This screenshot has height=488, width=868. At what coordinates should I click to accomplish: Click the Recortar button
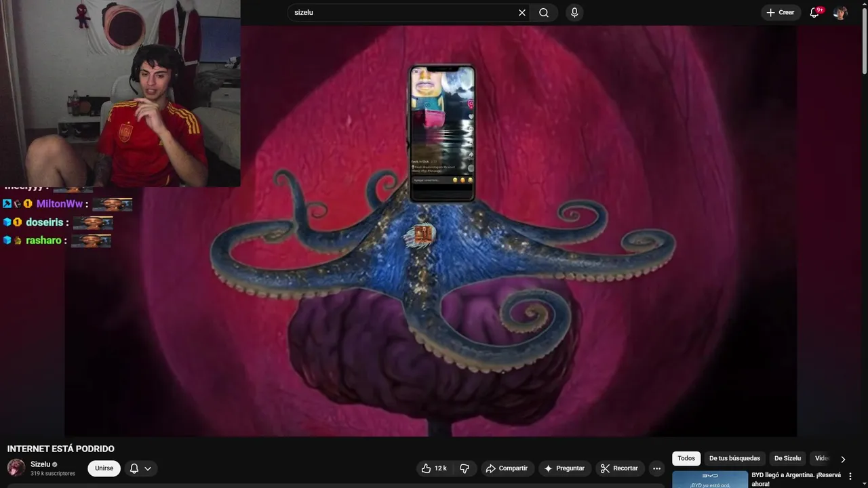click(619, 468)
